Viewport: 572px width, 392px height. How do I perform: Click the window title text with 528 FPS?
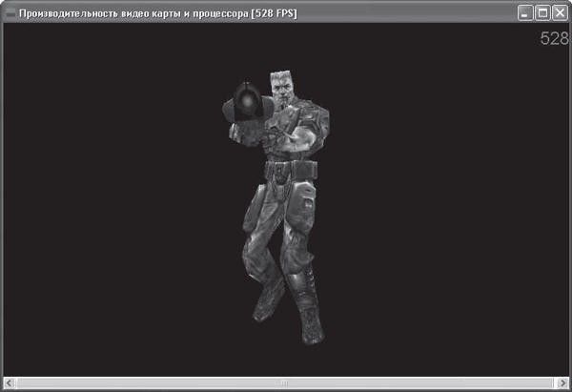(x=158, y=14)
